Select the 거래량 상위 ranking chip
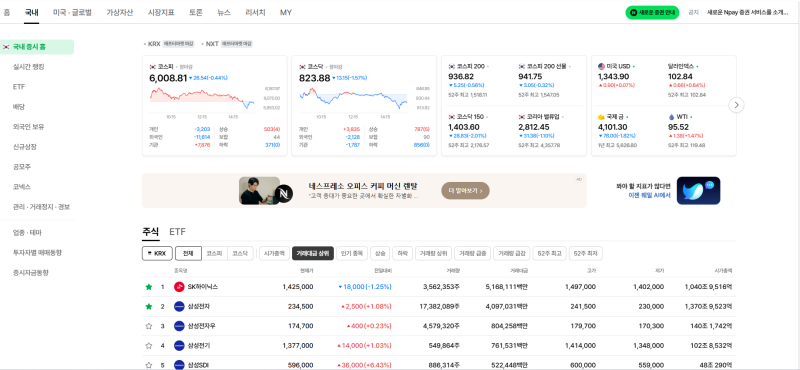Viewport: 800px width, 370px height. 433,253
